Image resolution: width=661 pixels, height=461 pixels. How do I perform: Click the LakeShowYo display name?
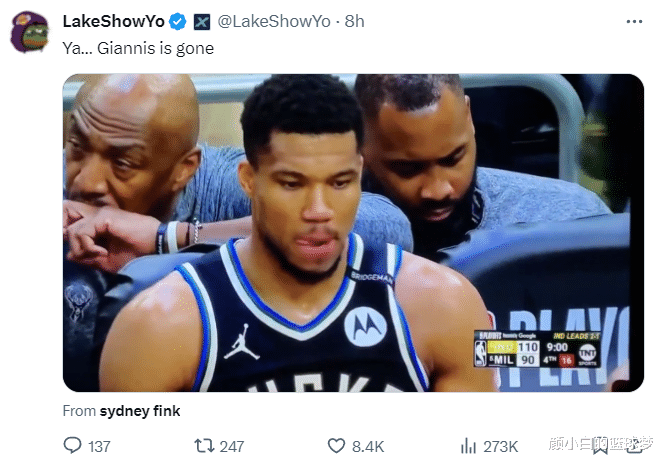[113, 21]
